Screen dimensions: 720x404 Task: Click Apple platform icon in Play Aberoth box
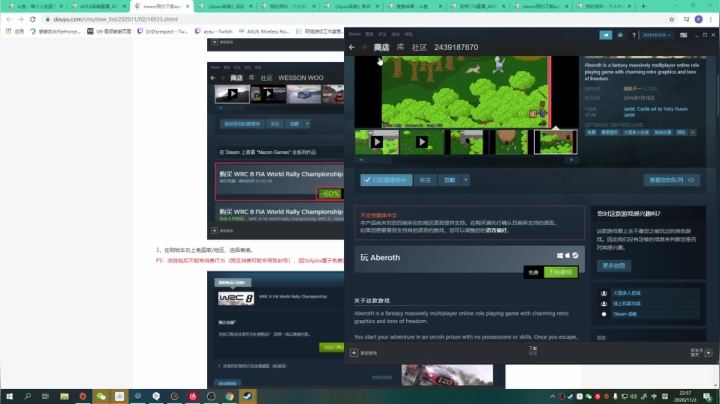(x=567, y=255)
